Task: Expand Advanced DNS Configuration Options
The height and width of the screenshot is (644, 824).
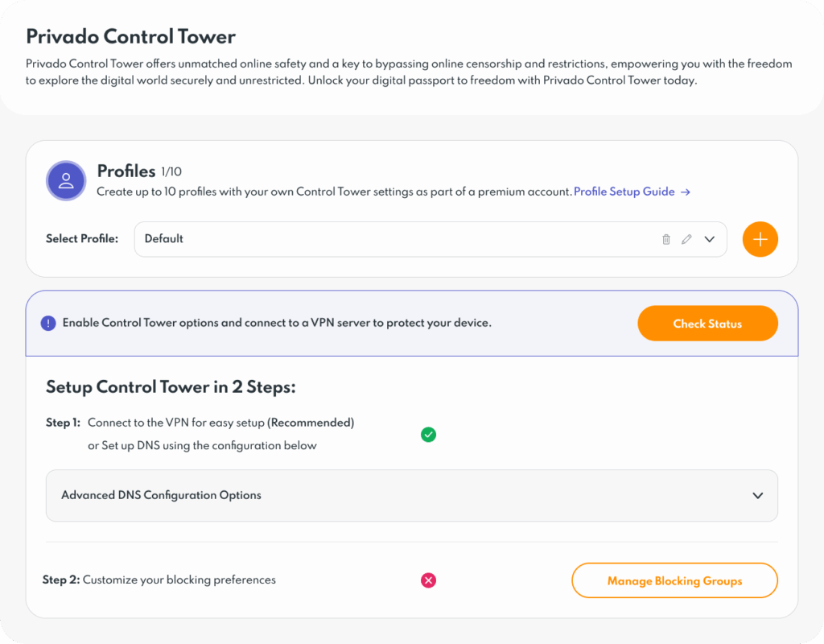Action: coord(756,496)
